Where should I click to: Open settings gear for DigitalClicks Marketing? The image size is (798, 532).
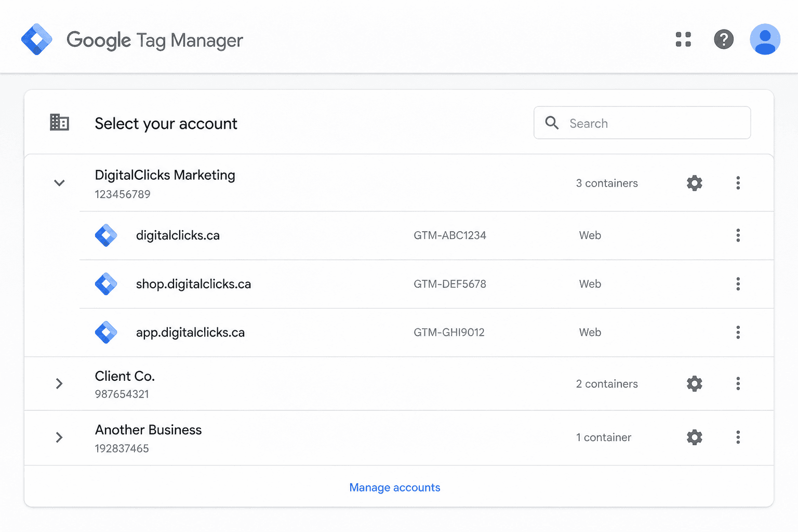click(x=695, y=183)
